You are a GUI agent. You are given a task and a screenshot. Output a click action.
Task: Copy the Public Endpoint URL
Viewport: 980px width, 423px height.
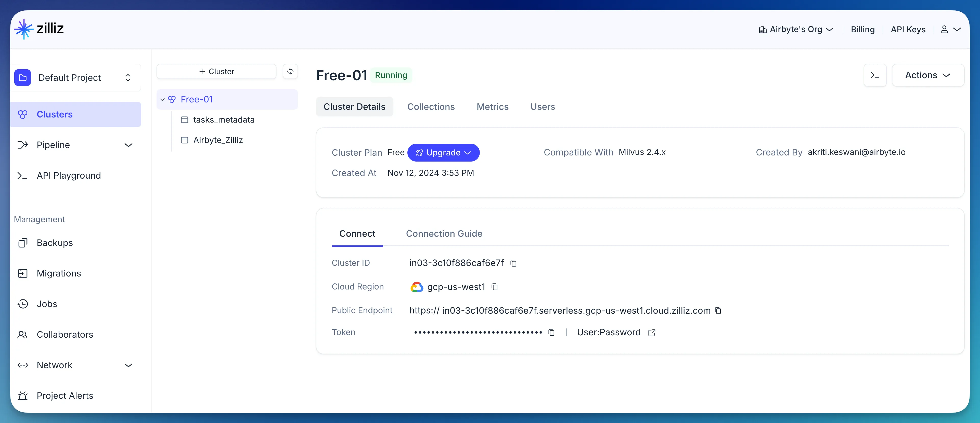(x=718, y=311)
